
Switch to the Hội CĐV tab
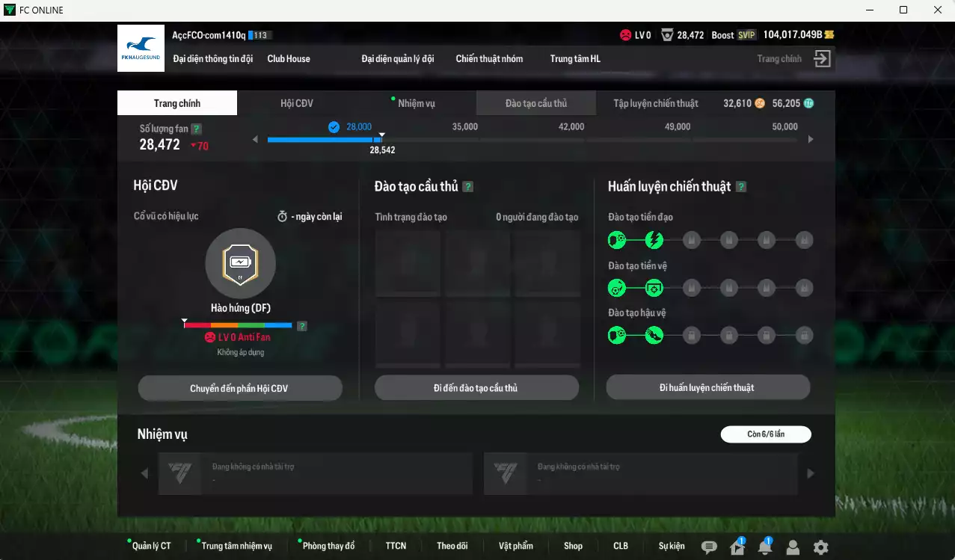(297, 103)
